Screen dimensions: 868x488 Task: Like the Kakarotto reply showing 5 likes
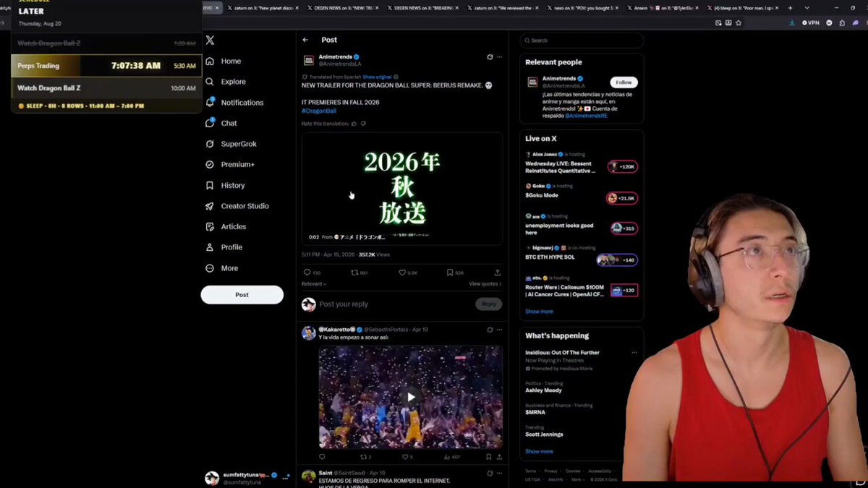pos(406,457)
